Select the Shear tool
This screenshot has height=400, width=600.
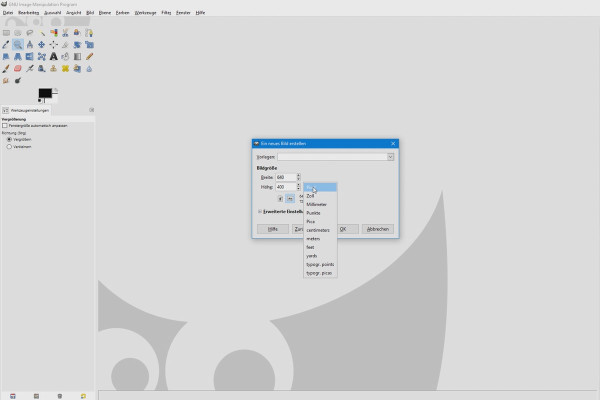click(6, 57)
